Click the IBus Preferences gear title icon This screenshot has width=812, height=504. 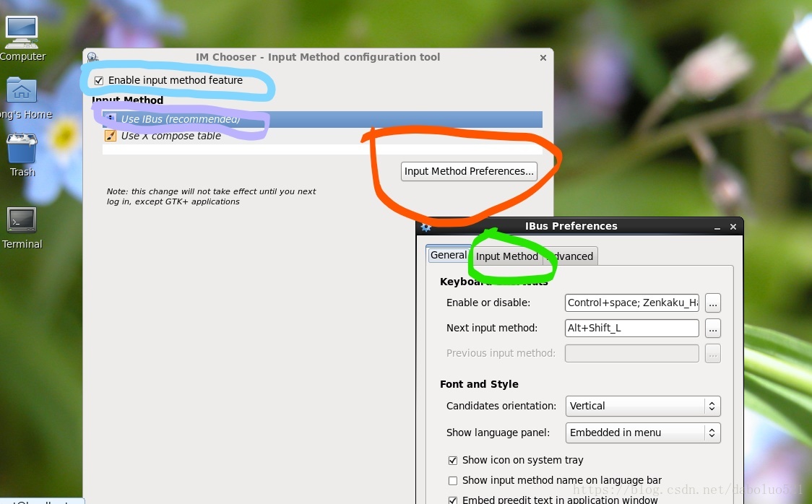426,227
